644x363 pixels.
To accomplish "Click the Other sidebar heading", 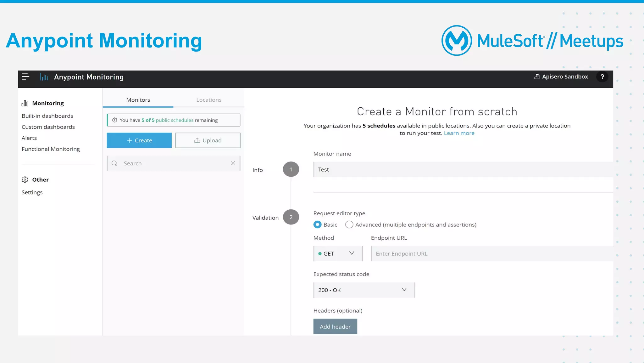I will pyautogui.click(x=41, y=180).
